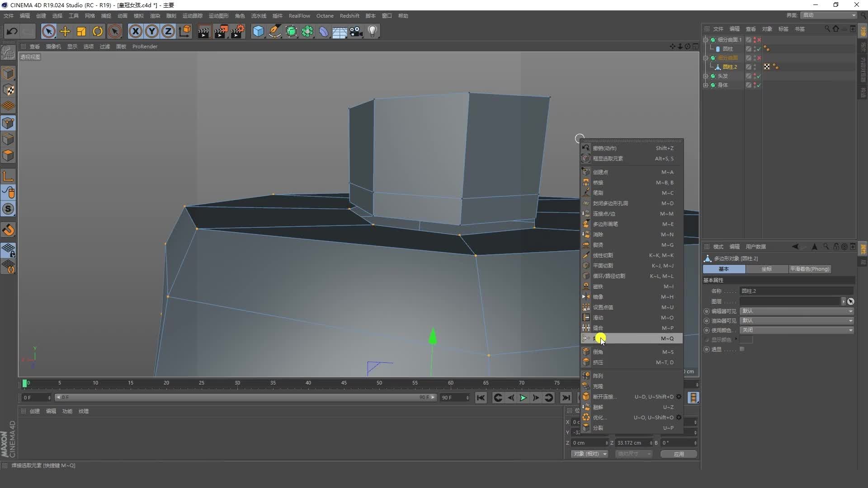
Task: Click the 显示颜色 color swatch
Action: (746, 339)
